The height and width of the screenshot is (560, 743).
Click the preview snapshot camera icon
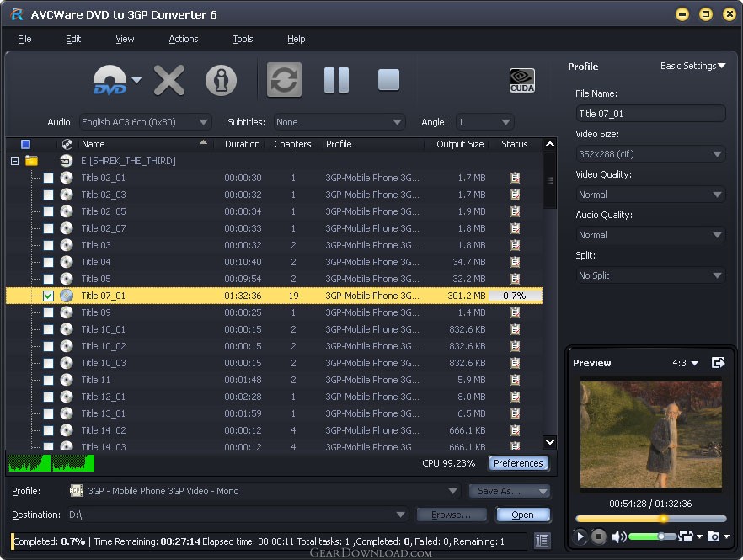pyautogui.click(x=714, y=536)
